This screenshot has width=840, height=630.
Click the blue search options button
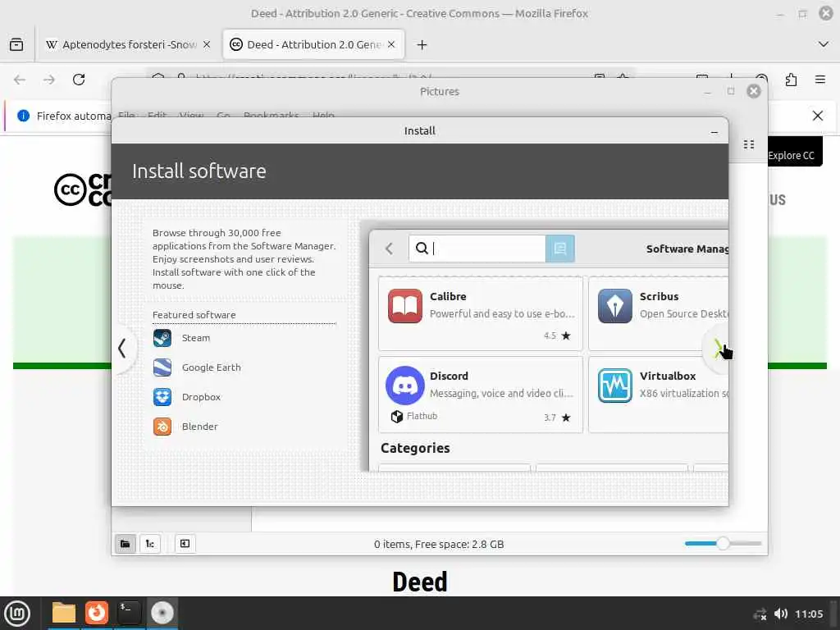coord(559,249)
